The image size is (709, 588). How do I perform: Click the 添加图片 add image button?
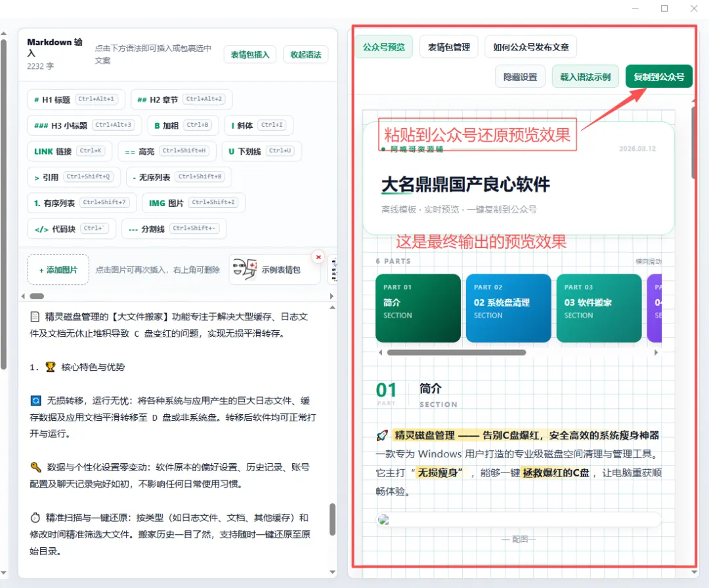coord(58,270)
